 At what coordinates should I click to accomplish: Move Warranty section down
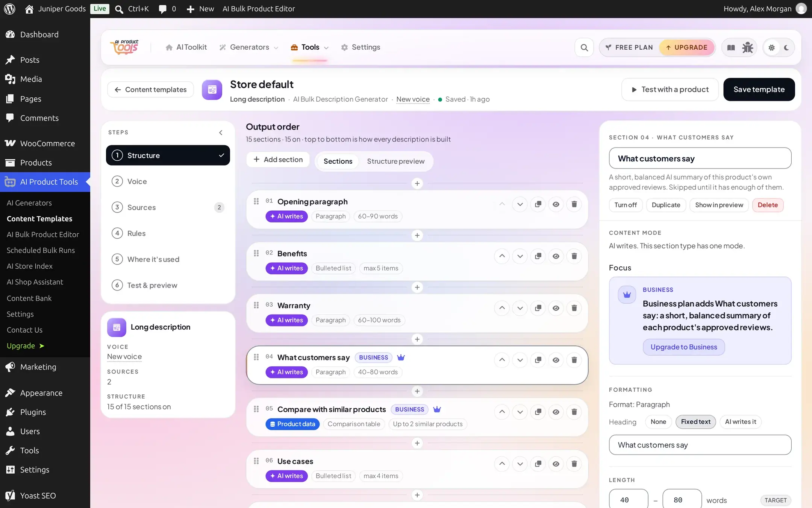520,308
